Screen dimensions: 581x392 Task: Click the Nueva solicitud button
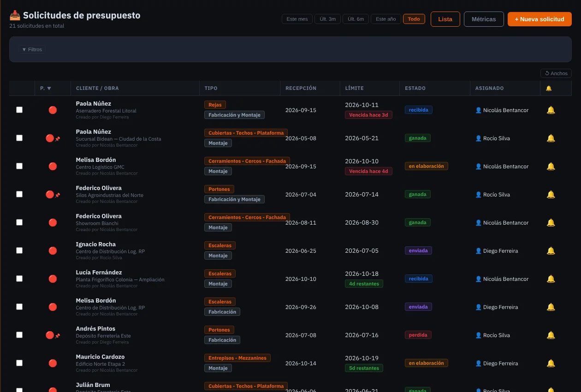pos(539,19)
